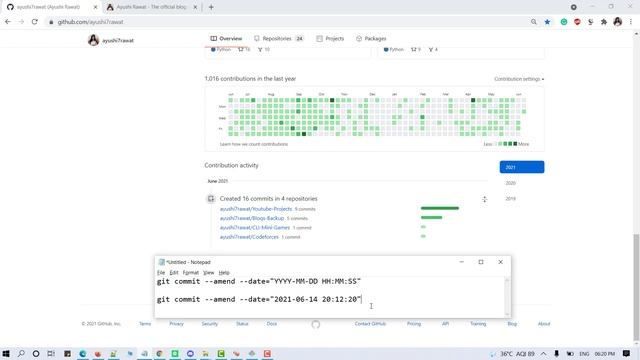This screenshot has width=640, height=360.
Task: Select the 2019 year filter
Action: coord(511,198)
